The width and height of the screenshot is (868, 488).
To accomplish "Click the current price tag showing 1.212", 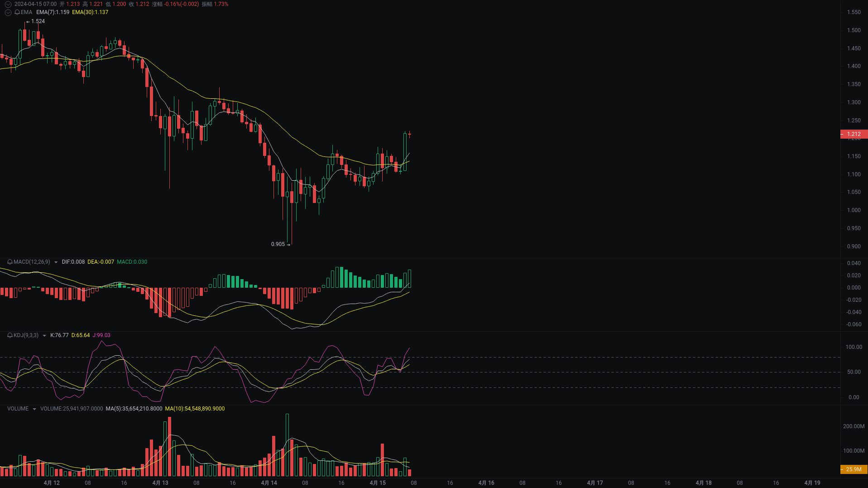I will 853,134.
